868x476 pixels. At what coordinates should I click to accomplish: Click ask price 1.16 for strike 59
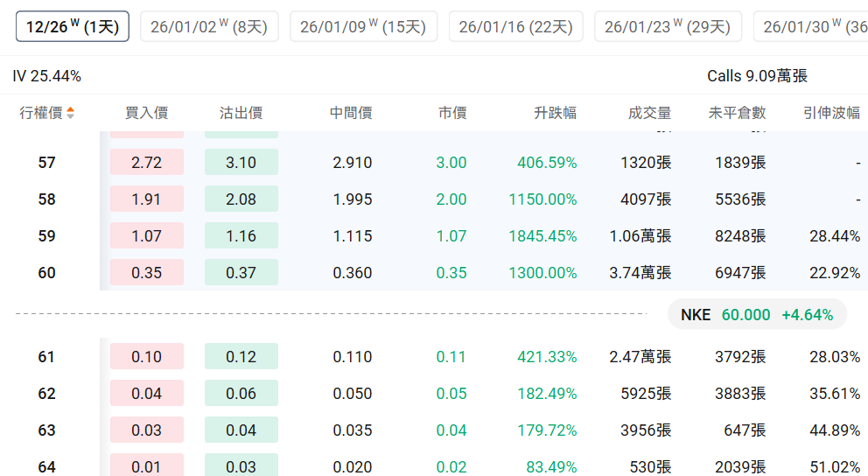(x=241, y=236)
